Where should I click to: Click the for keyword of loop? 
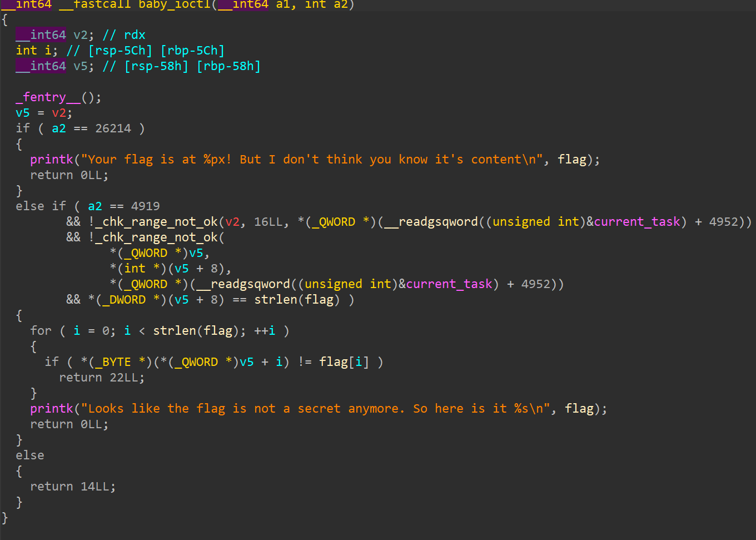pos(41,331)
